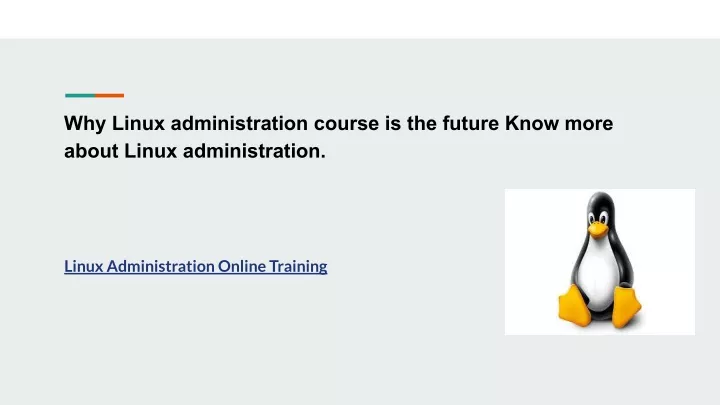Viewport: 720px width, 405px height.
Task: Click the word "Know" in the heading
Action: (x=532, y=123)
